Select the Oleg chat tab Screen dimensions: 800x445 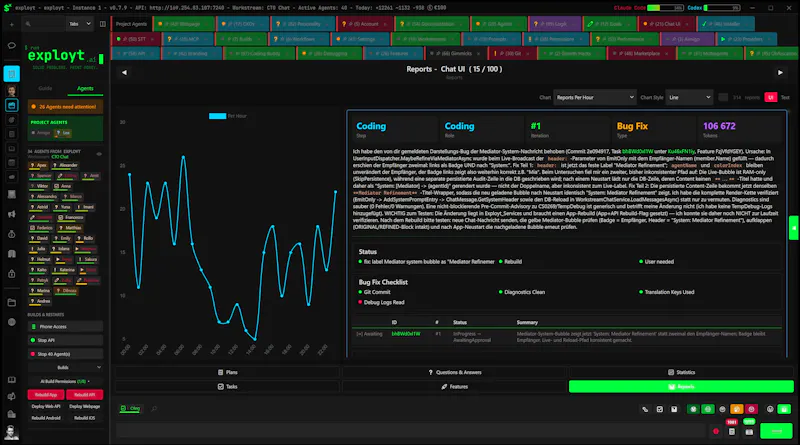pyautogui.click(x=130, y=408)
